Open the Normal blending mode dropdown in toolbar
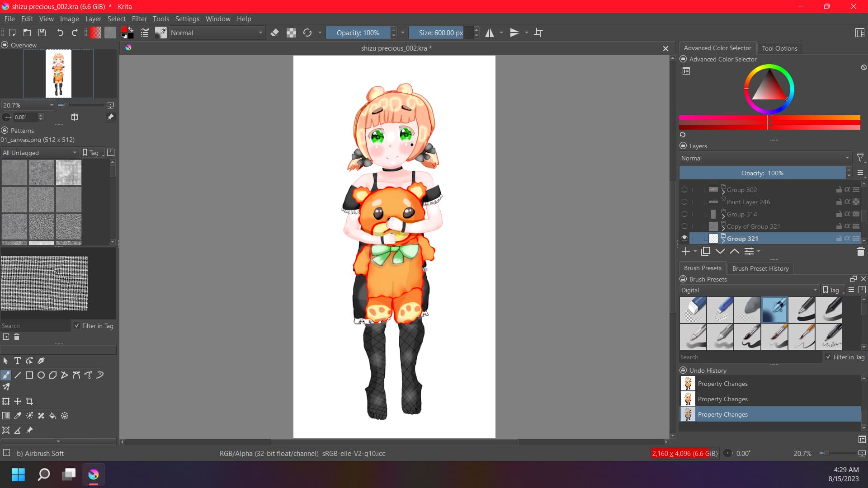This screenshot has width=868, height=488. [216, 33]
